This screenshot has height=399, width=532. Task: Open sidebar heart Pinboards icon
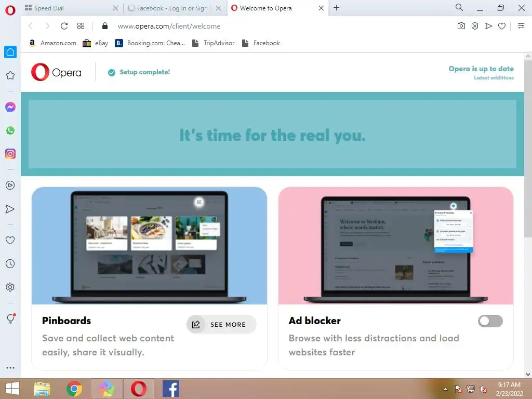click(x=10, y=240)
